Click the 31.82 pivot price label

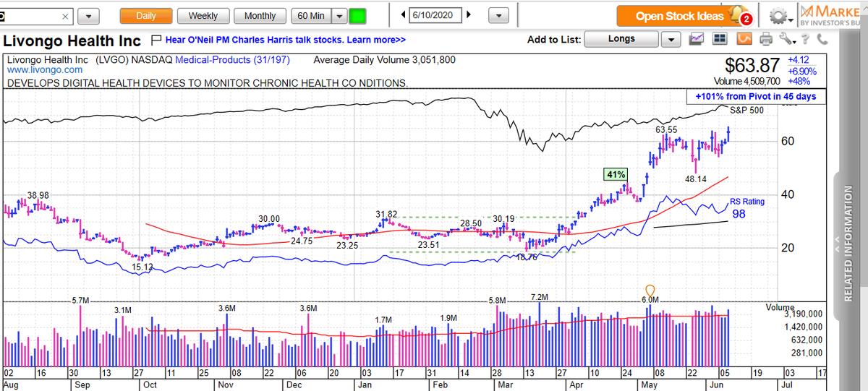point(387,215)
